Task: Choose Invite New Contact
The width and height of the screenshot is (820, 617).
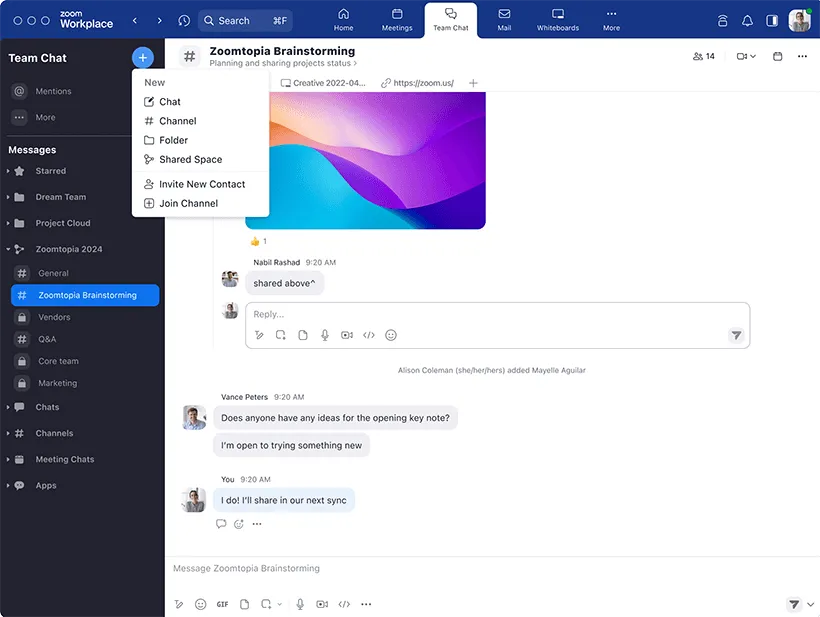Action: (x=200, y=184)
